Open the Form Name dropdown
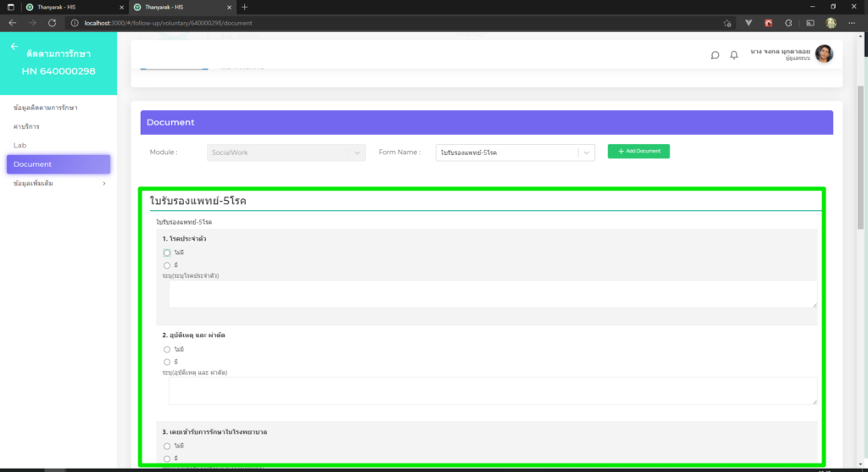 point(515,153)
